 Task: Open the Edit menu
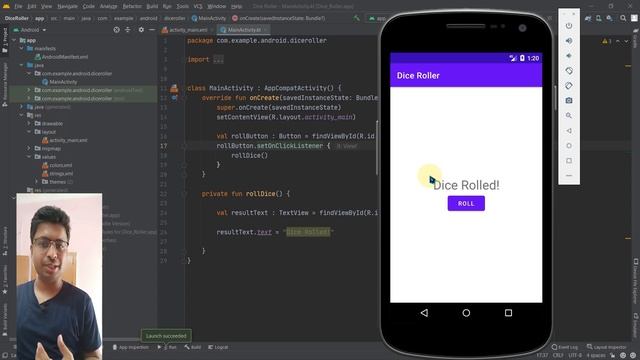coord(32,6)
